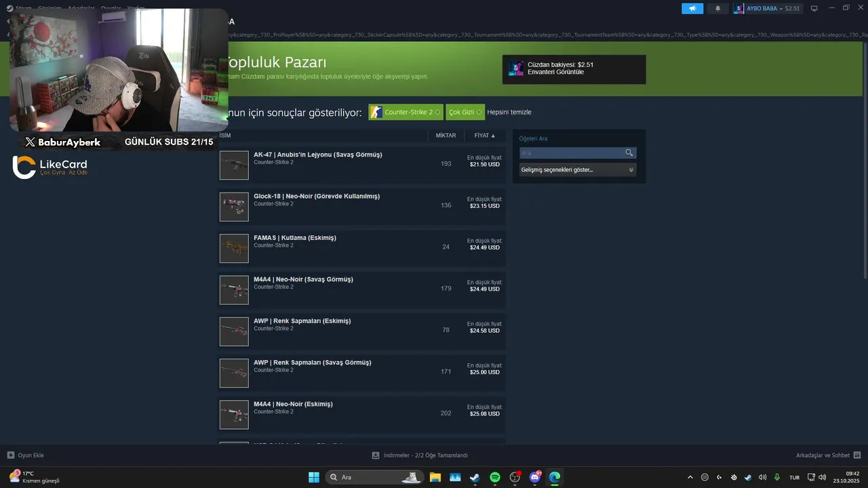
Task: Click the $25.08 USD price
Action: (x=484, y=413)
